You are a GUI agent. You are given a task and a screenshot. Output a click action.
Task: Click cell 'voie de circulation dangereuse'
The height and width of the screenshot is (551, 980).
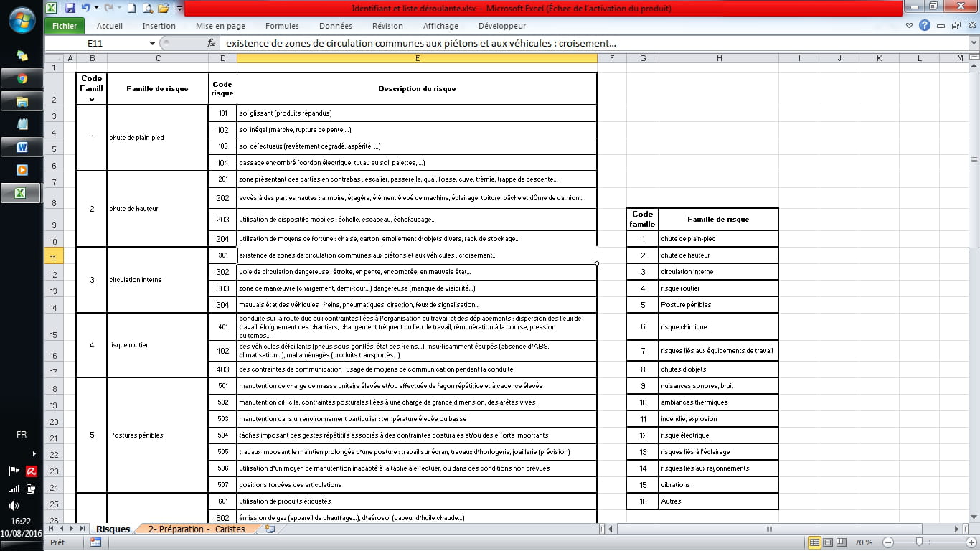click(x=417, y=273)
